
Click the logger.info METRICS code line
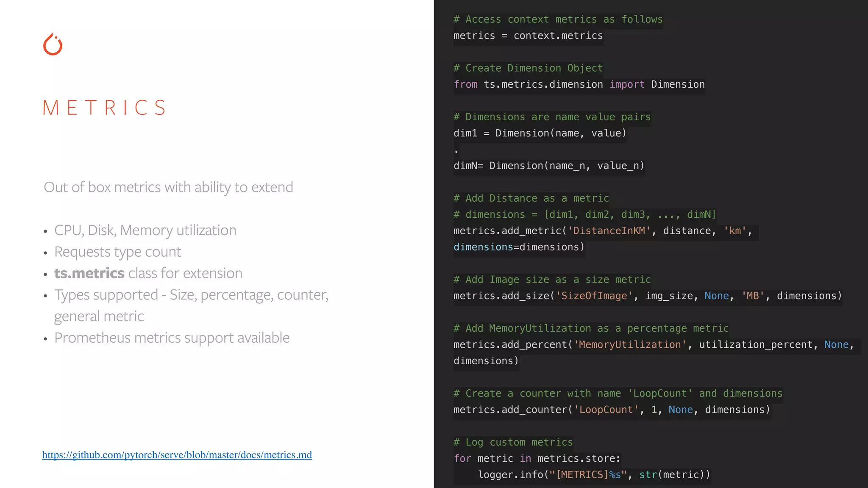594,475
